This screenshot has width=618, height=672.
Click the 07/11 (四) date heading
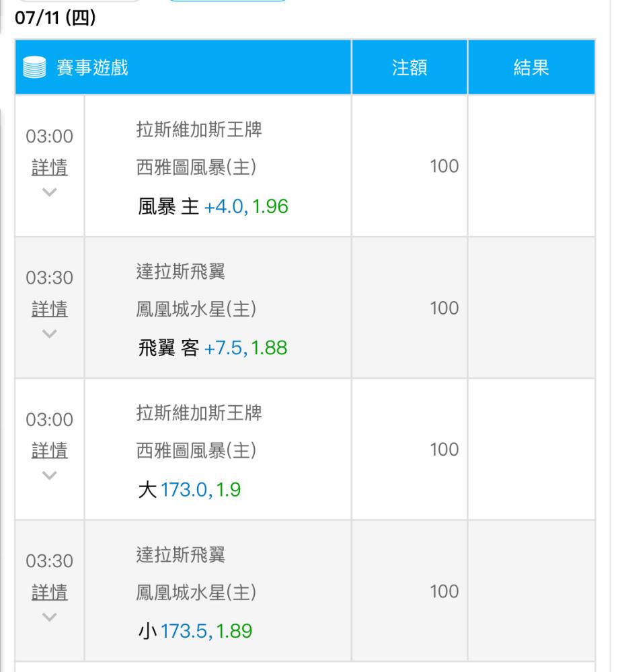click(x=55, y=18)
